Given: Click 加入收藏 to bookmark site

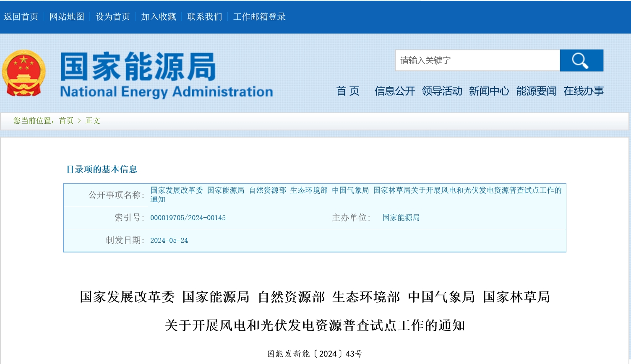Looking at the screenshot, I should [x=159, y=17].
